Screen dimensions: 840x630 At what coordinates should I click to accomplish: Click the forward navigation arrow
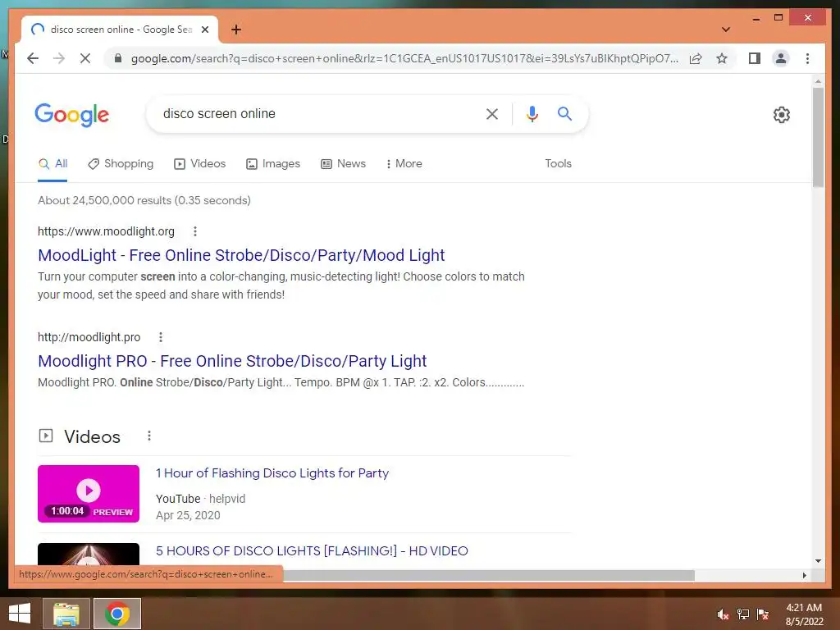point(59,58)
